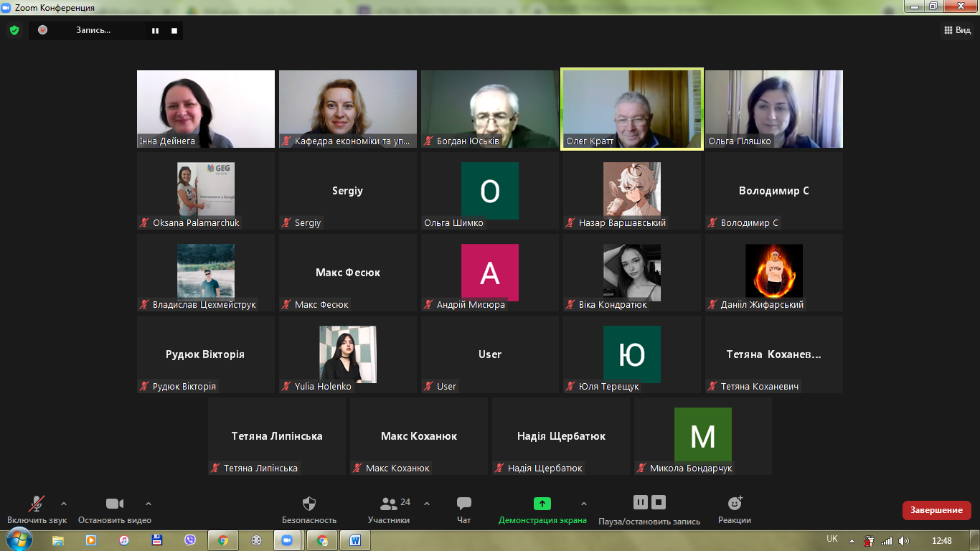Expand video options arrow beside Остановить видео
This screenshot has height=551, width=980.
[x=149, y=504]
